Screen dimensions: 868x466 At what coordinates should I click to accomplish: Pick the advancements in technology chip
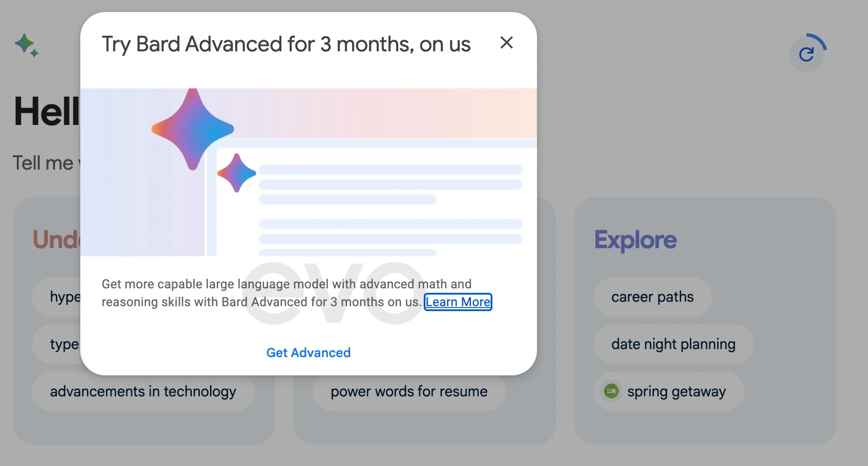pyautogui.click(x=143, y=391)
